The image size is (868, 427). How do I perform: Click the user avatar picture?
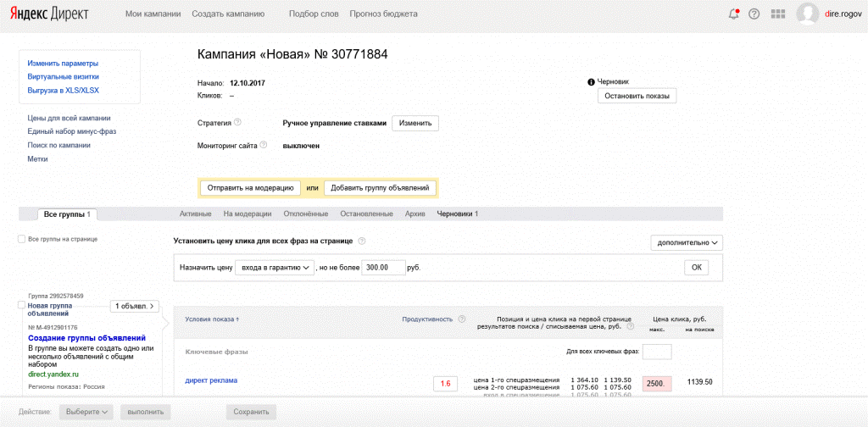pyautogui.click(x=808, y=14)
